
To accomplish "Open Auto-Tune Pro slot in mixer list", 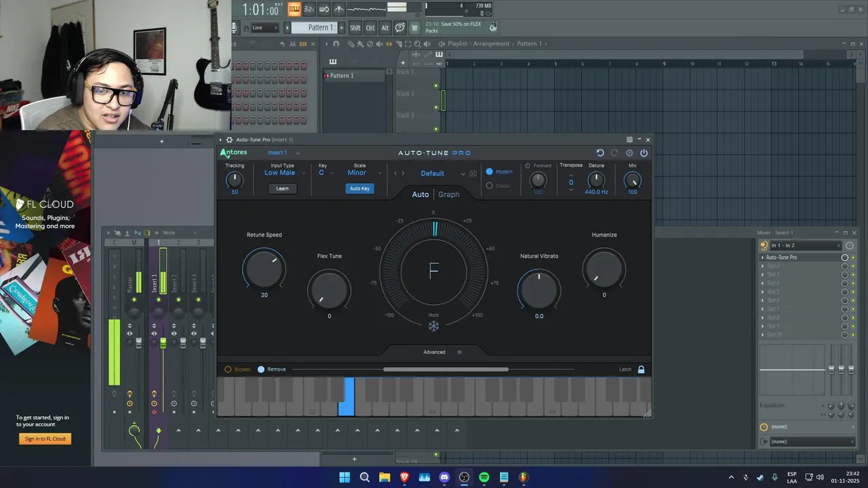I will pos(800,258).
